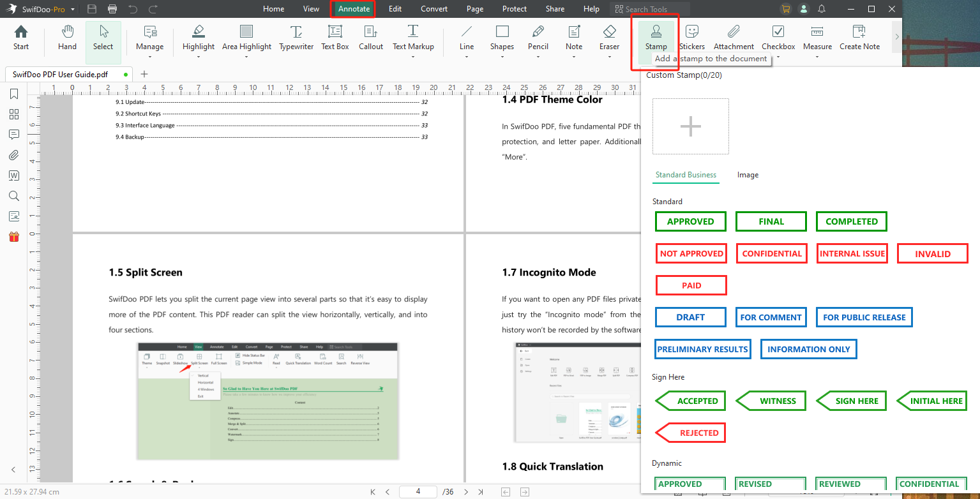This screenshot has height=499, width=980.
Task: Save the document with the floppy icon
Action: tap(92, 9)
